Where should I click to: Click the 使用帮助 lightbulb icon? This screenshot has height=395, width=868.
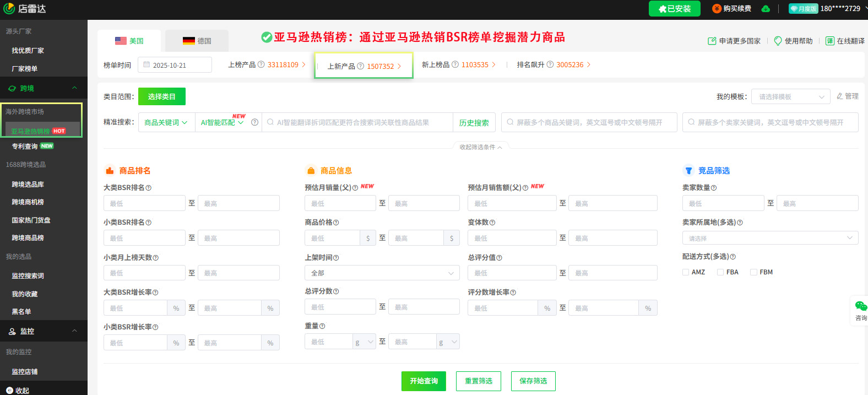tap(778, 41)
